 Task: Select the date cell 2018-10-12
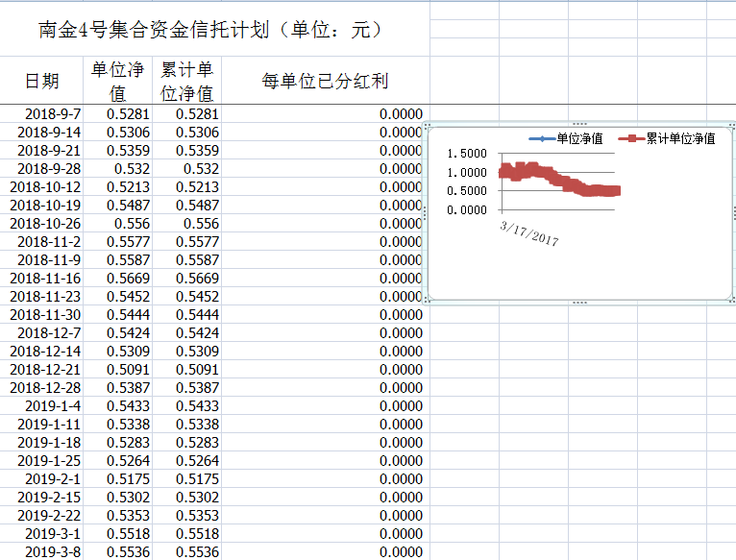pos(41,186)
